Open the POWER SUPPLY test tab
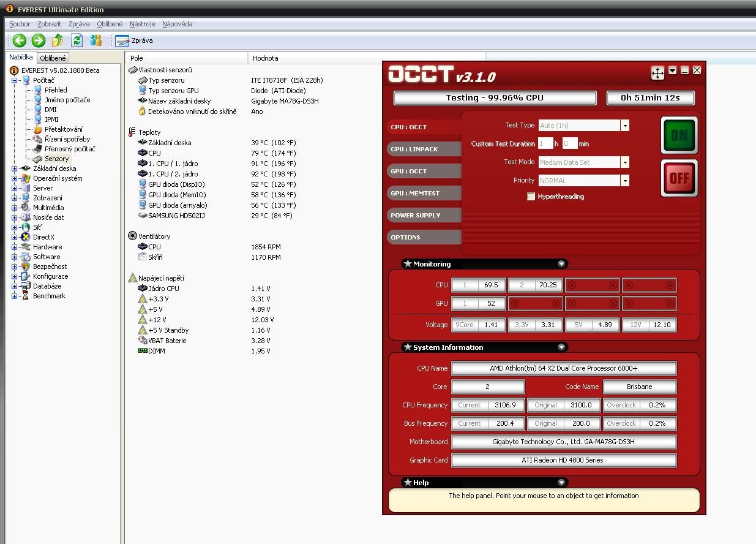The image size is (756, 544). [x=425, y=215]
